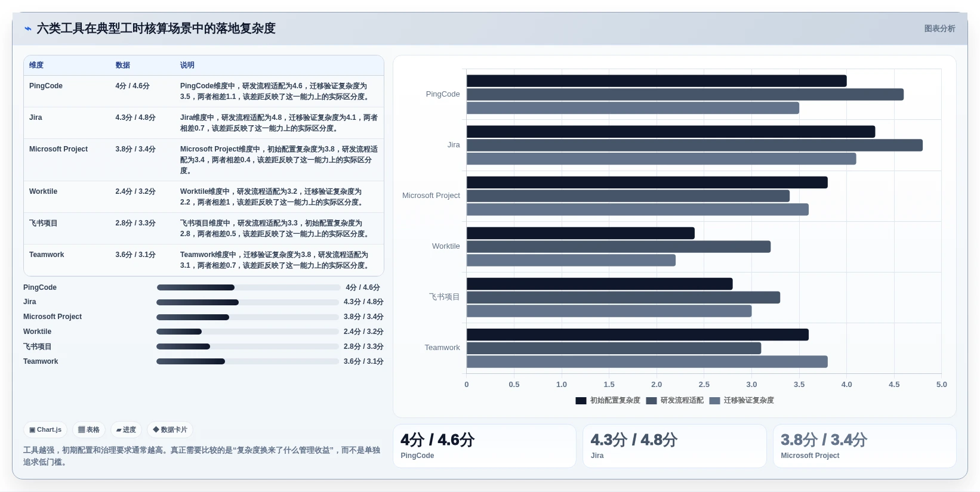Click the PingCode progress bar
The width and height of the screenshot is (980, 492).
point(248,287)
